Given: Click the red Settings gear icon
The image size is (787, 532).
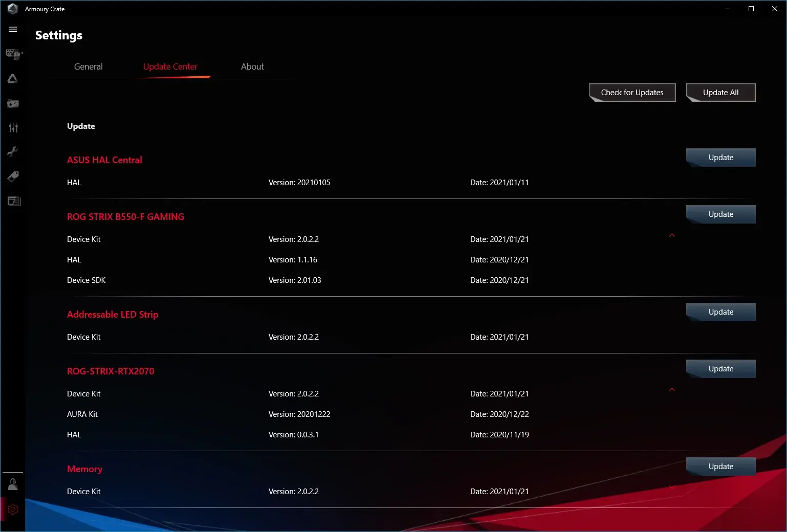Looking at the screenshot, I should click(x=13, y=509).
